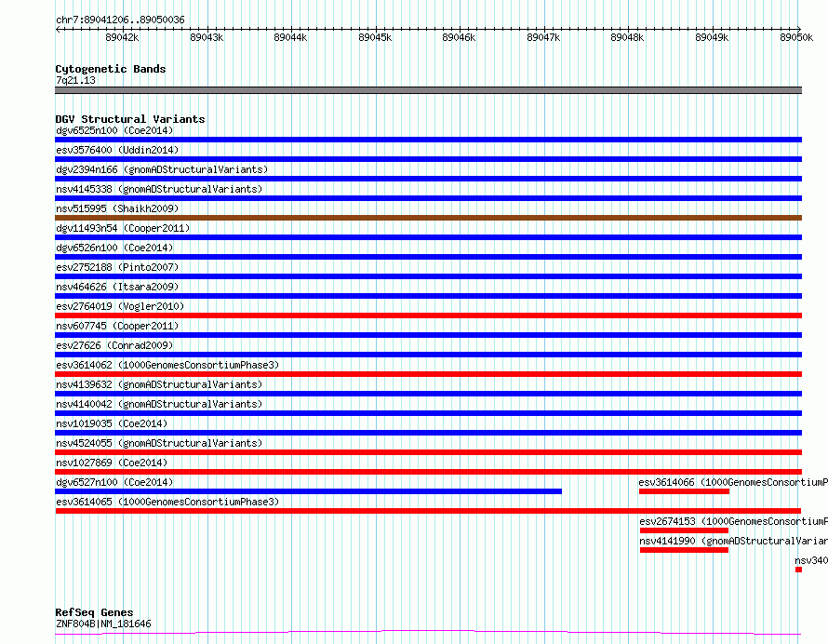Click the 89047k ruler tick label
Viewport: 828px width, 644px height.
click(543, 37)
